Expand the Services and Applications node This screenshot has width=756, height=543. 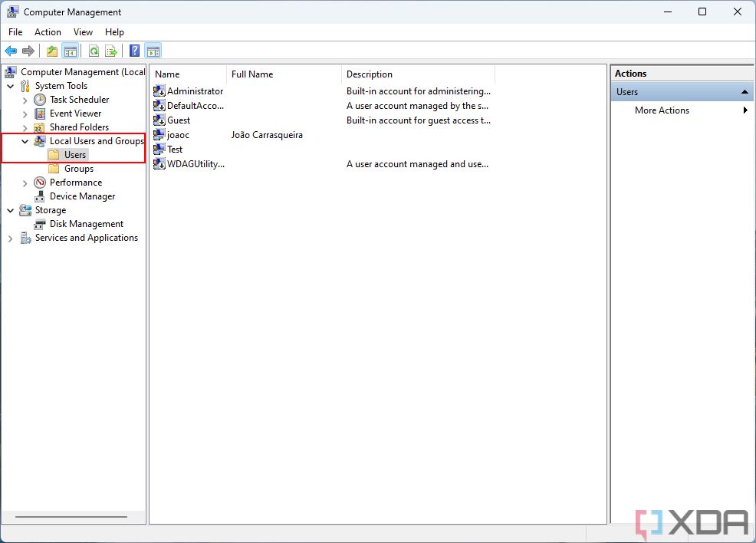[x=9, y=238]
